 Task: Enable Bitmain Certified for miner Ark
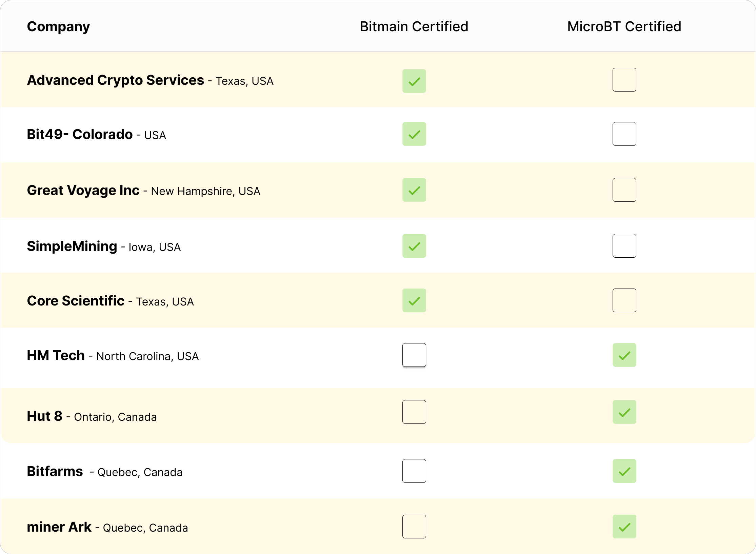point(414,526)
